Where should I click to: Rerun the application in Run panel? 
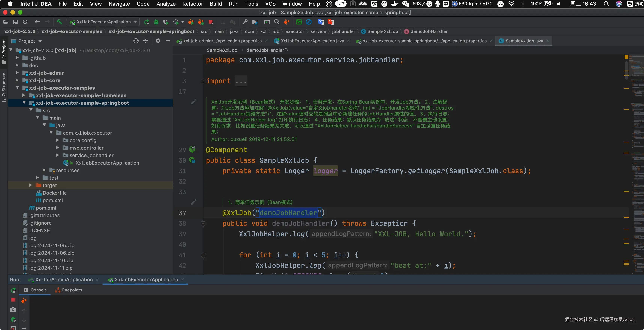tap(13, 290)
